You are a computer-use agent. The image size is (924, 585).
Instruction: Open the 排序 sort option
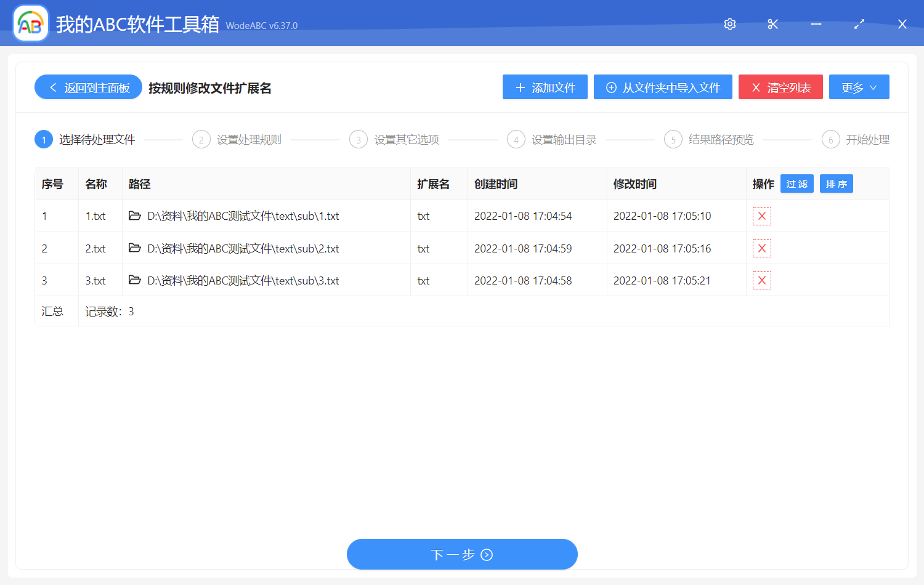(x=836, y=183)
